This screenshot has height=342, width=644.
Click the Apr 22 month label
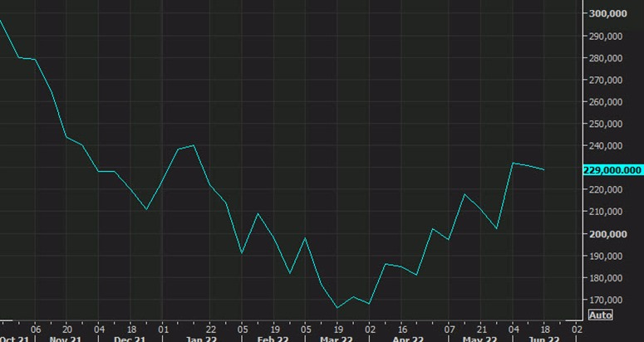[408, 340]
